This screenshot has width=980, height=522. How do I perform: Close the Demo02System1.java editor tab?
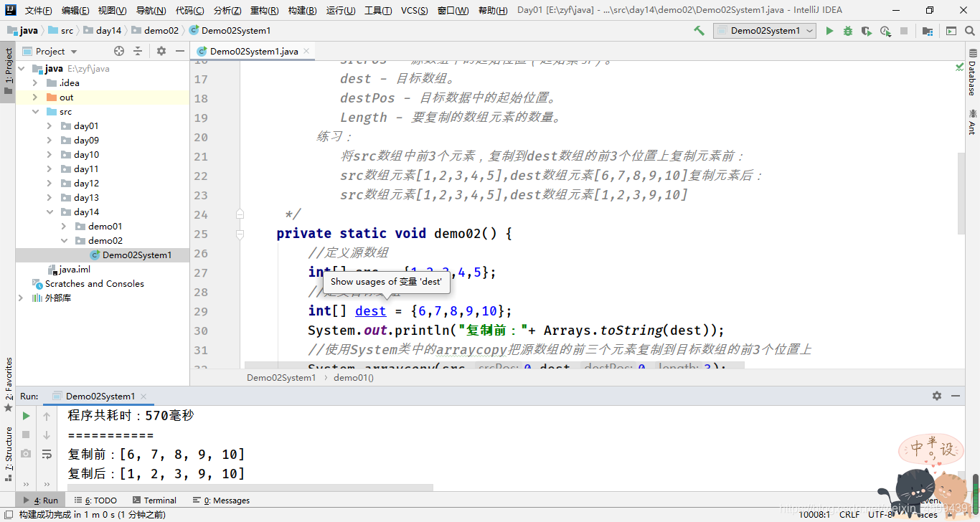click(x=306, y=51)
